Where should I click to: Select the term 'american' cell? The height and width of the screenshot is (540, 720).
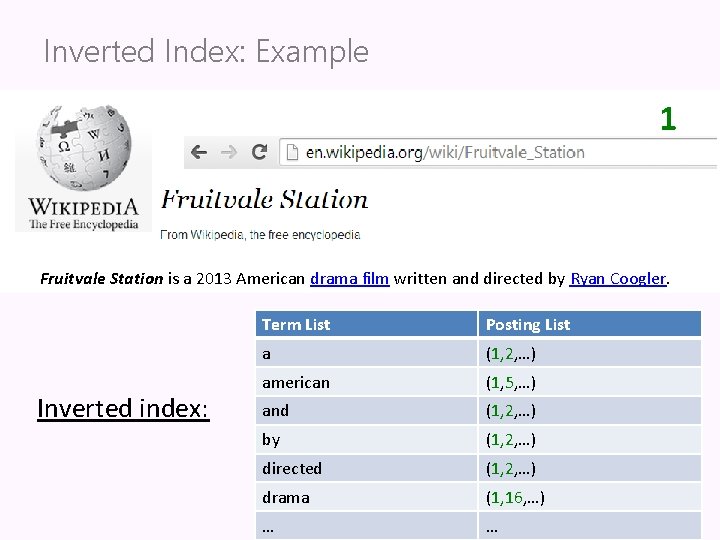tap(366, 382)
